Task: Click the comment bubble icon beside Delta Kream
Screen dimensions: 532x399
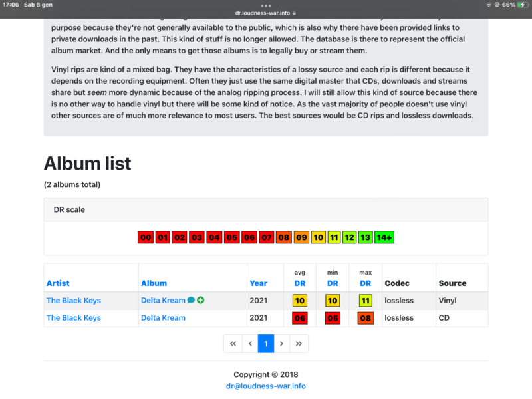Action: point(192,301)
